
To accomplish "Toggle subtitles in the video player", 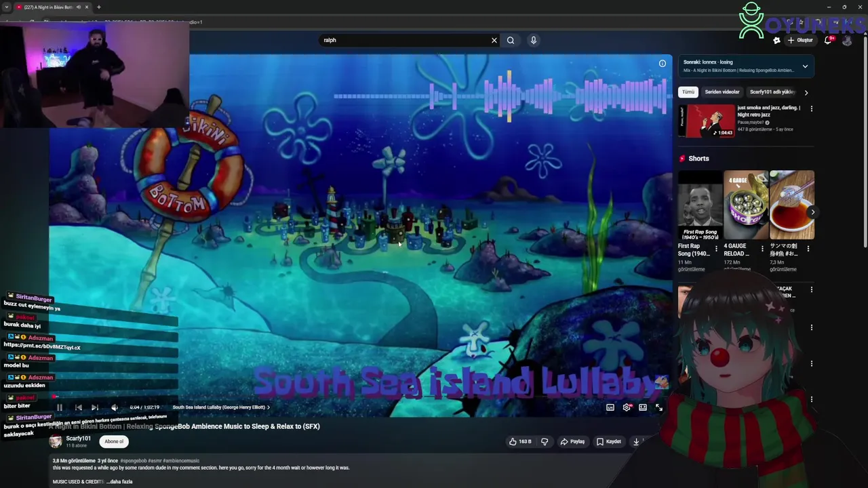I will 610,407.
